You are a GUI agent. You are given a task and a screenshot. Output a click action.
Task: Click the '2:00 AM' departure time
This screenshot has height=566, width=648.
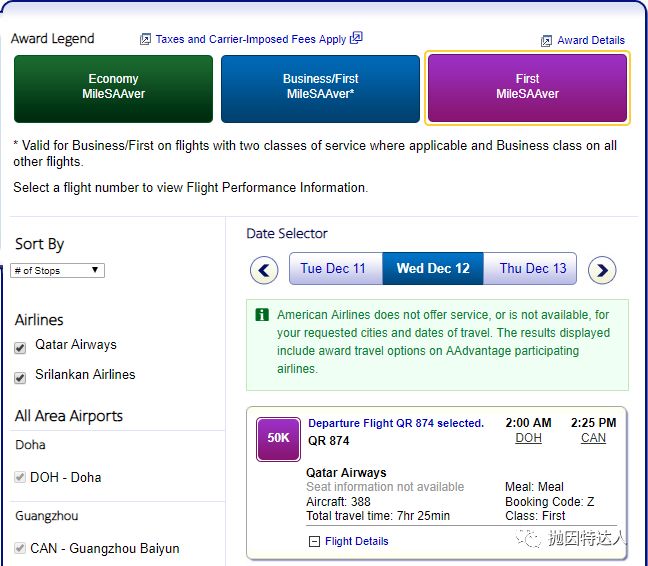tap(528, 423)
